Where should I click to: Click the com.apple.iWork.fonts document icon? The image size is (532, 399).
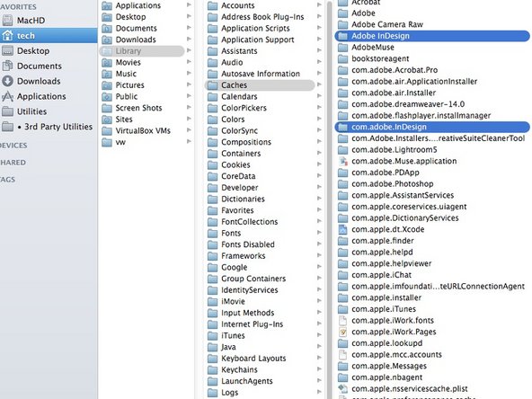coord(343,320)
